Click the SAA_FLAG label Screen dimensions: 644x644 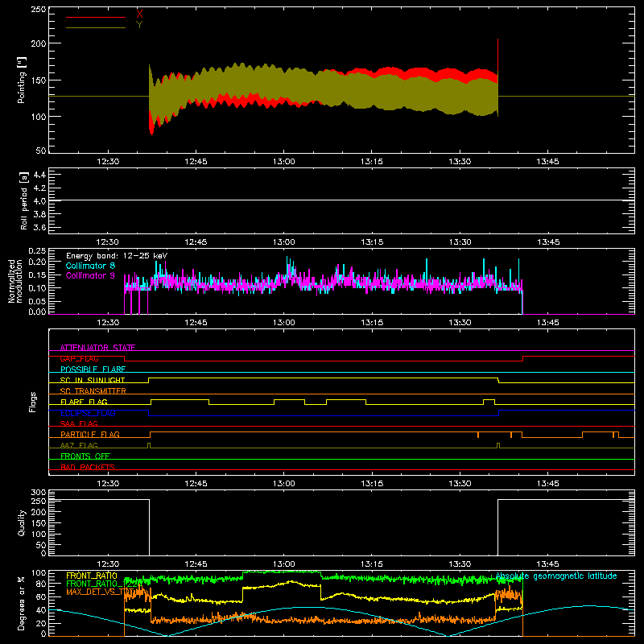(x=79, y=423)
